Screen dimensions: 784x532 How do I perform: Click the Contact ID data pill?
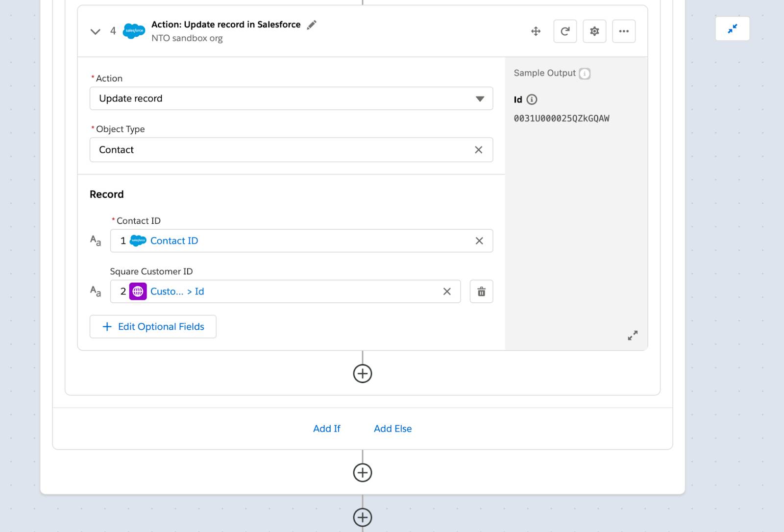tap(174, 241)
